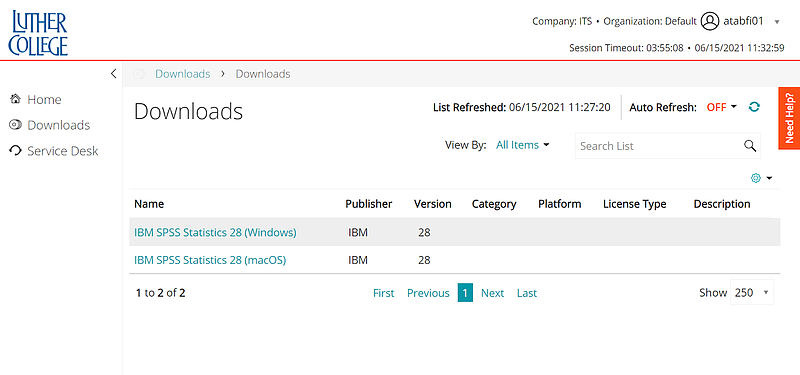Open the Show 250 rows dropdown
This screenshot has width=800, height=375.
pyautogui.click(x=752, y=292)
